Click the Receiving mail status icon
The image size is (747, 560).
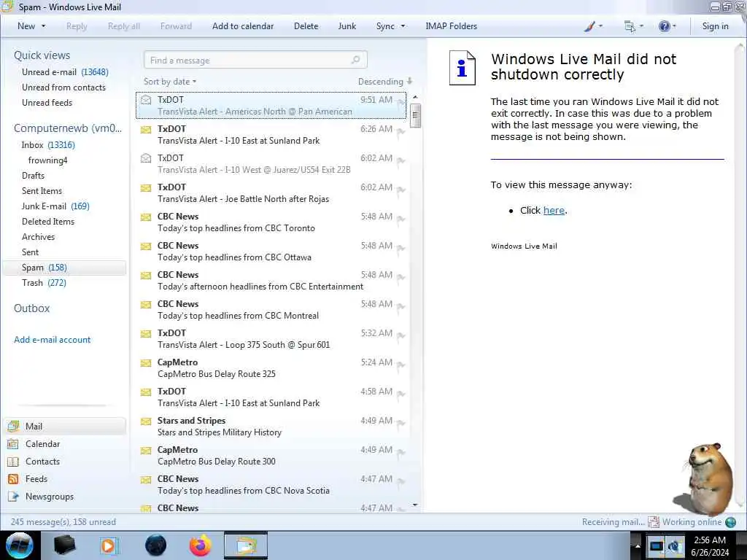click(653, 522)
